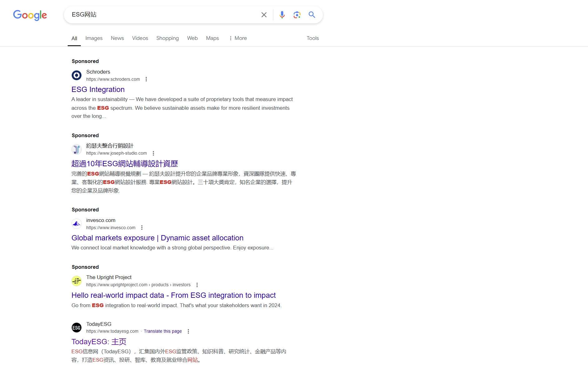Switch to the Images tab
The height and width of the screenshot is (367, 588).
click(94, 38)
